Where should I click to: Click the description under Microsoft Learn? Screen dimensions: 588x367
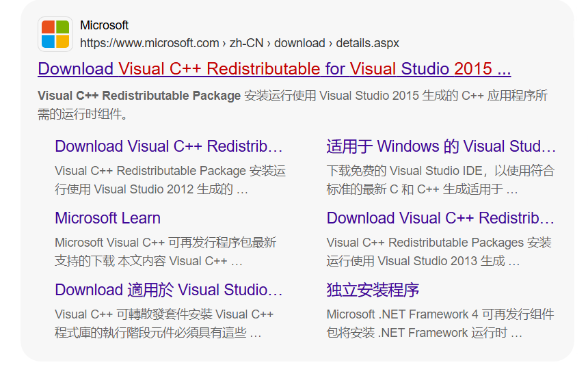point(165,252)
